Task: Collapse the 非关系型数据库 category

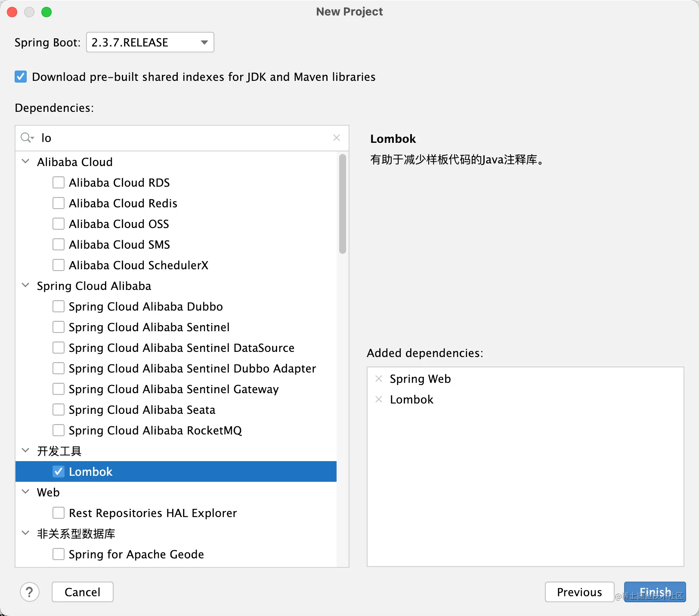Action: [x=25, y=533]
